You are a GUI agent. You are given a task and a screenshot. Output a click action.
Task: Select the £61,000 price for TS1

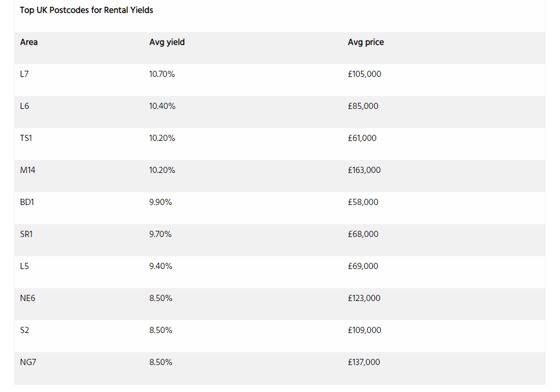coord(362,138)
